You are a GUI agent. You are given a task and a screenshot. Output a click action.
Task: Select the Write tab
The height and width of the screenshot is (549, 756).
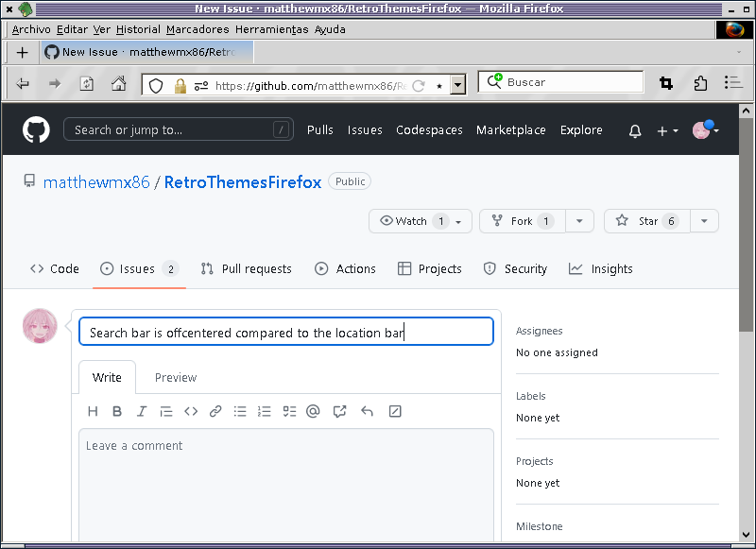[x=107, y=377]
